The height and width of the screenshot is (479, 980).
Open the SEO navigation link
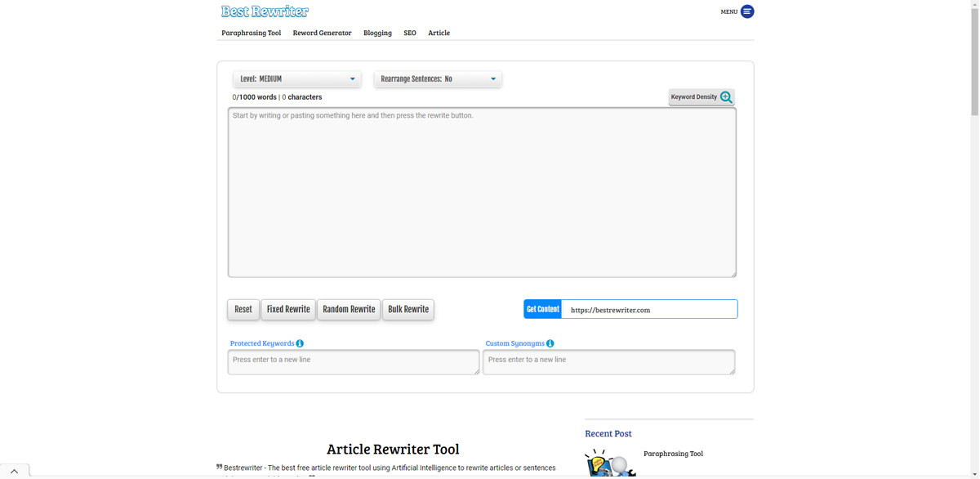pyautogui.click(x=410, y=33)
